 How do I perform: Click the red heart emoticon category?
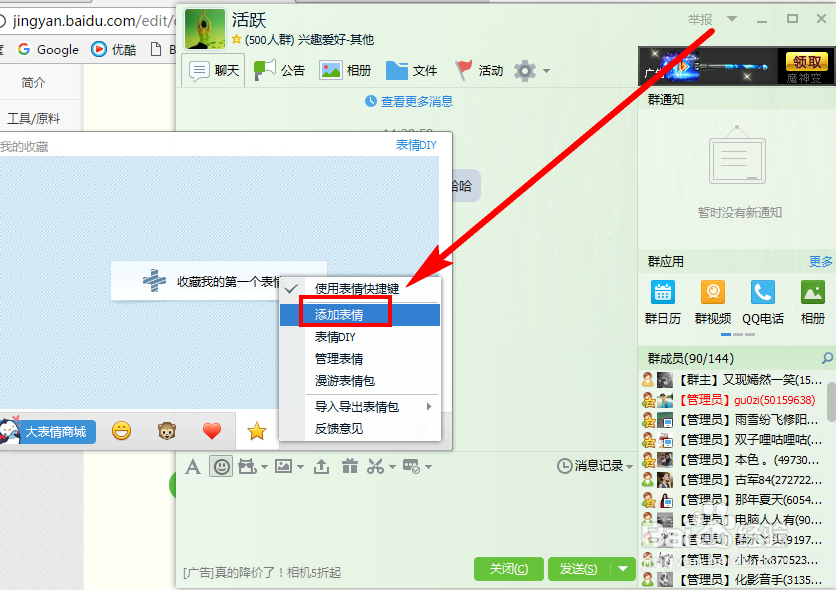tap(212, 431)
